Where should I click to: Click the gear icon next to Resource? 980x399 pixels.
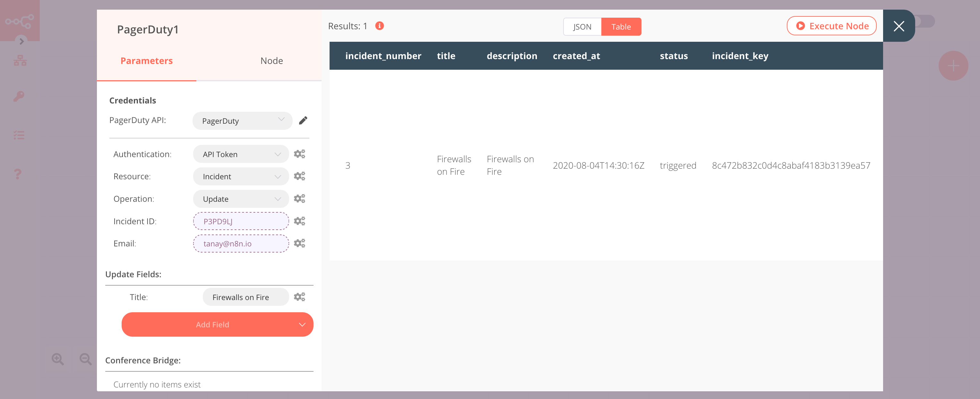tap(300, 176)
